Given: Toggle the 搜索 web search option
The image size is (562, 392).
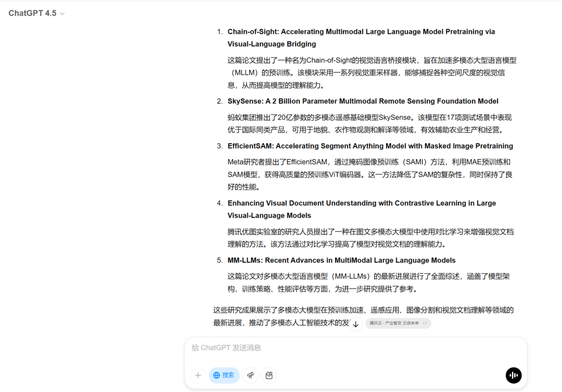Looking at the screenshot, I should coord(224,375).
